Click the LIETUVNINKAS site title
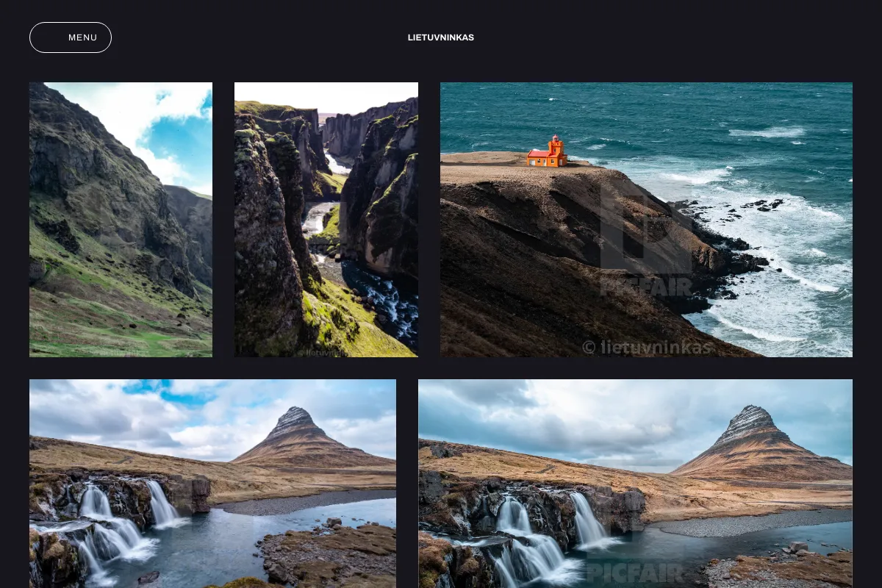Viewport: 882px width, 588px height. pos(441,37)
